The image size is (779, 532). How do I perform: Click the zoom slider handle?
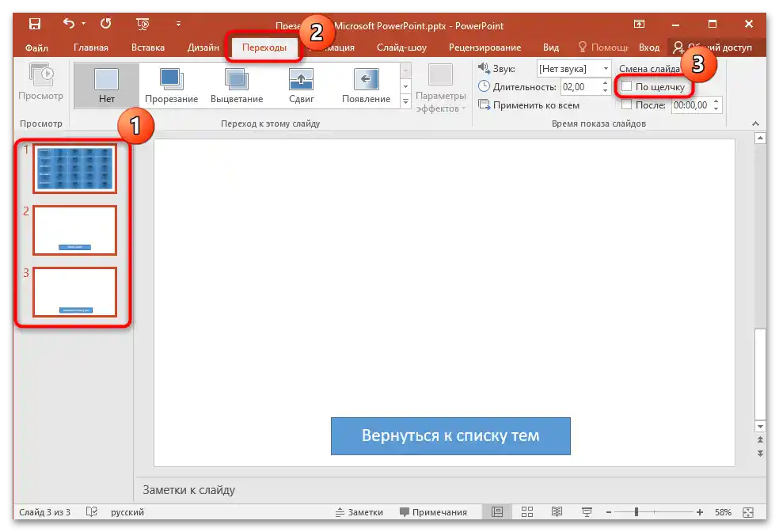coord(636,512)
